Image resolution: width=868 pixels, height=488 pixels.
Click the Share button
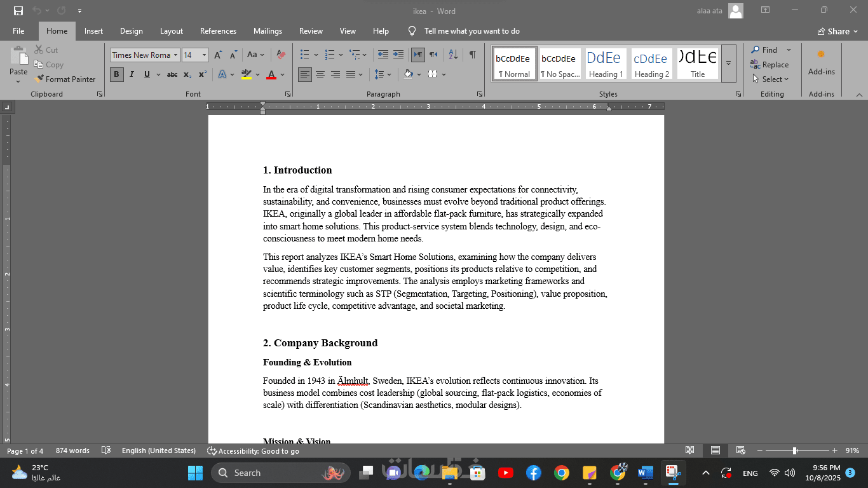coord(838,31)
